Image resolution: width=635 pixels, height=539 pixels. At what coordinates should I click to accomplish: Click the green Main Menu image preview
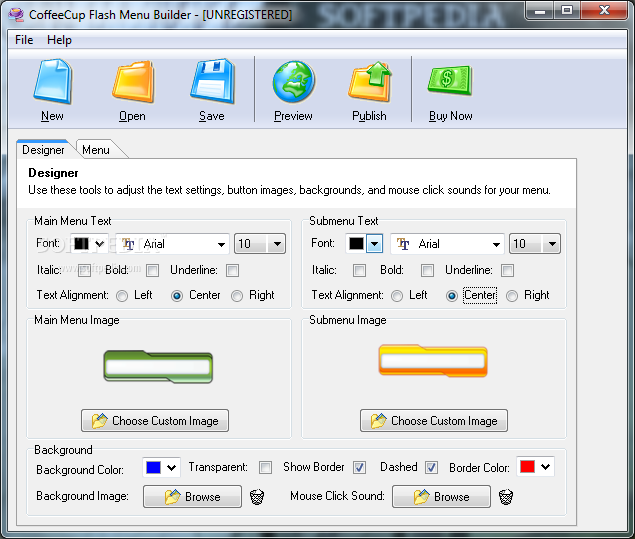point(158,366)
